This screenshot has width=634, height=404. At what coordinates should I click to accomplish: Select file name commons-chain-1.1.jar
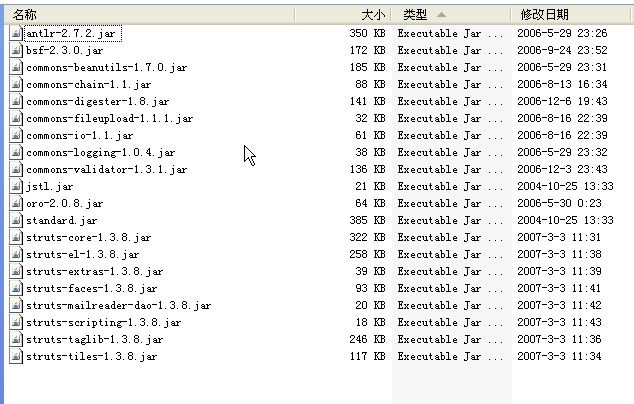click(89, 85)
